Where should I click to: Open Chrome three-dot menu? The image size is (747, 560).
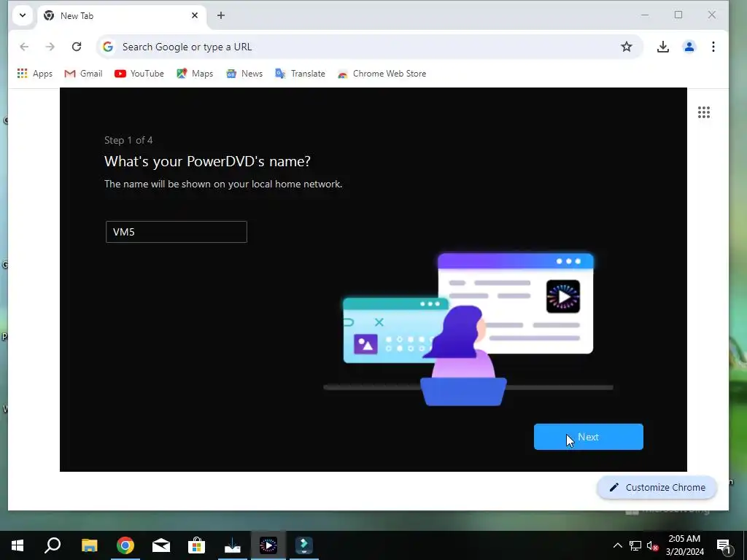713,47
